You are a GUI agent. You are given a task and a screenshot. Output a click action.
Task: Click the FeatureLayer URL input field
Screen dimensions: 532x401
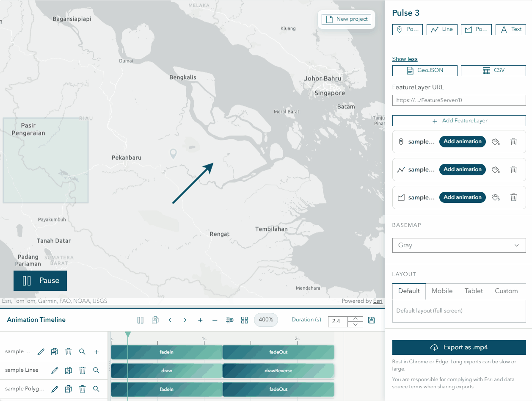pyautogui.click(x=459, y=100)
